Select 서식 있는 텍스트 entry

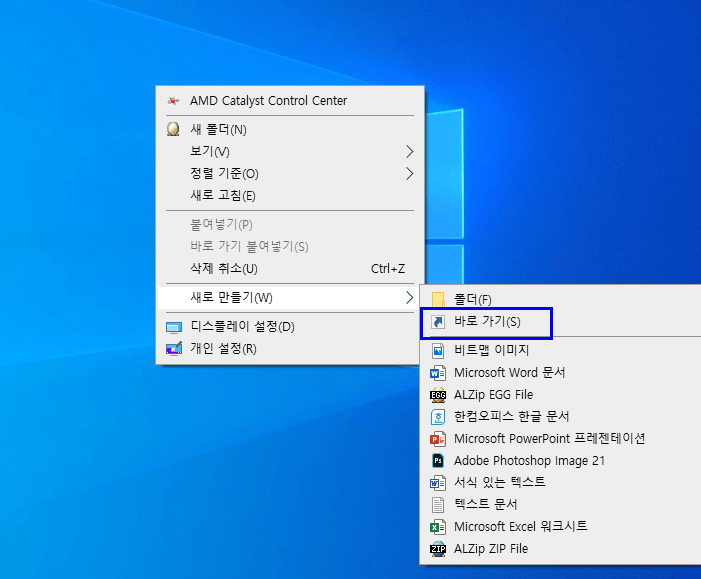pyautogui.click(x=561, y=482)
